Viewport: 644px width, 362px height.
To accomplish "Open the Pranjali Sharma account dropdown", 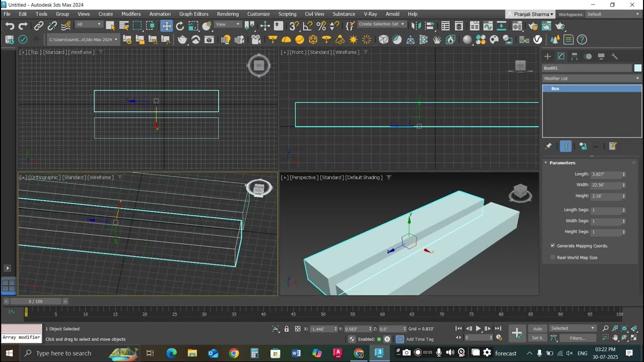I will pyautogui.click(x=531, y=14).
